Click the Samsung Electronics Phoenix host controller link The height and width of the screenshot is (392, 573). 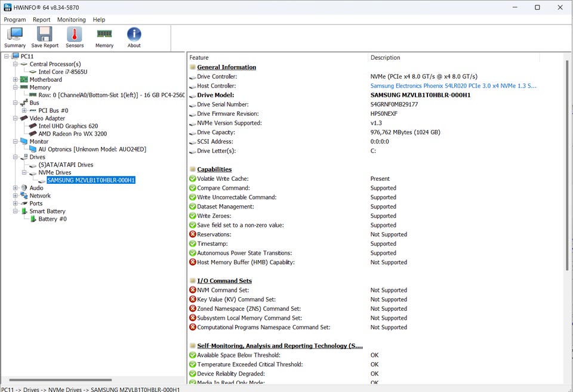[453, 85]
